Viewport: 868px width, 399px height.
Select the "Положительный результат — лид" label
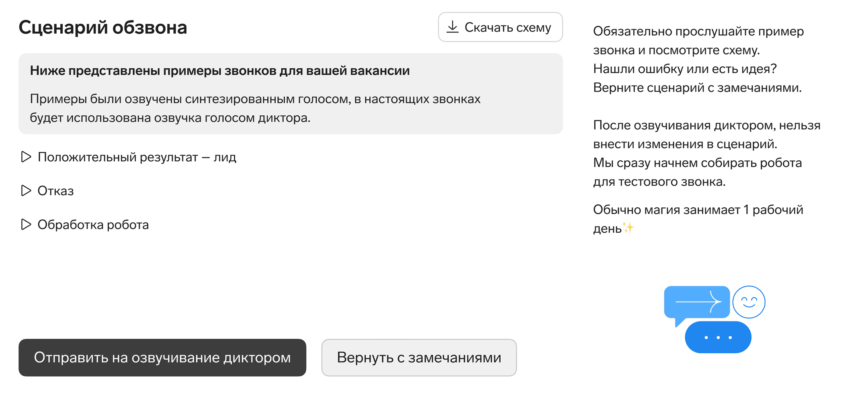click(x=137, y=157)
